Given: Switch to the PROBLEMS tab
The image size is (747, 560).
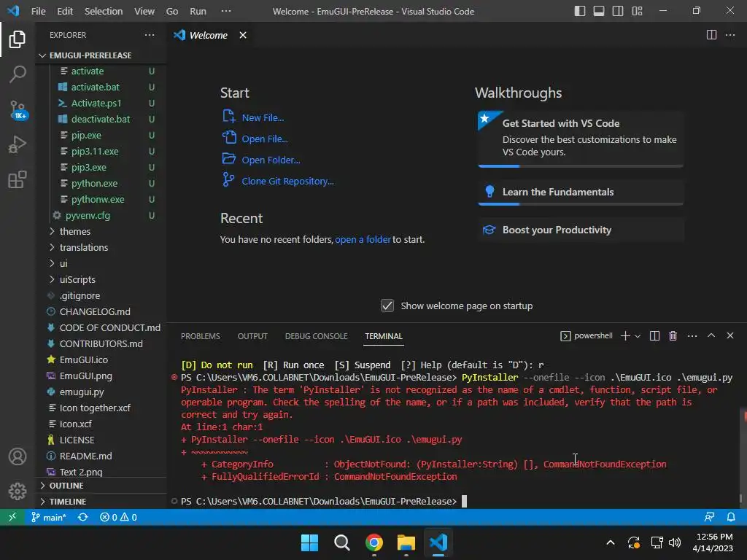Looking at the screenshot, I should (201, 336).
